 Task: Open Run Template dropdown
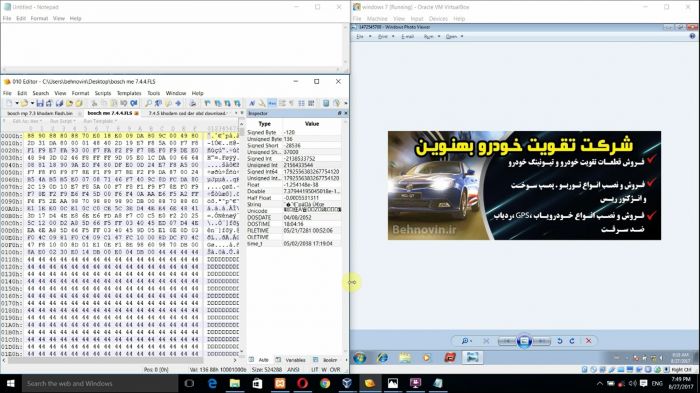pyautogui.click(x=100, y=121)
